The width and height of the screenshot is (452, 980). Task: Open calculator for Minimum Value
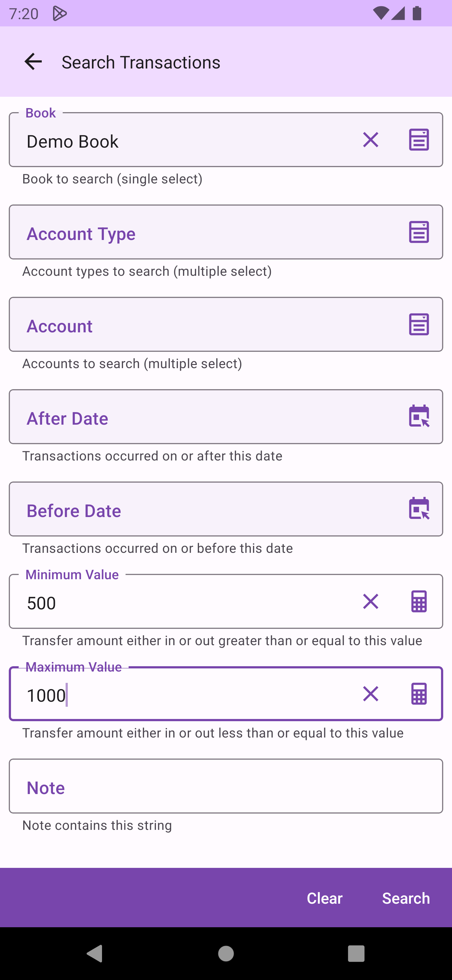(x=419, y=602)
